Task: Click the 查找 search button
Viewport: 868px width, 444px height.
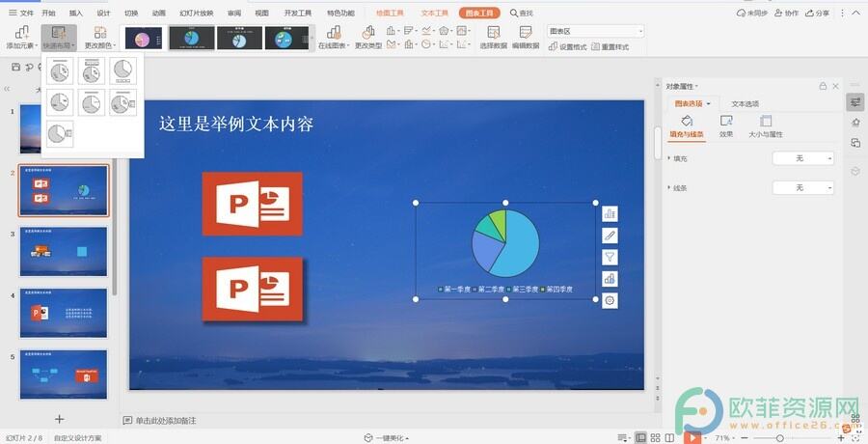Action: point(522,13)
